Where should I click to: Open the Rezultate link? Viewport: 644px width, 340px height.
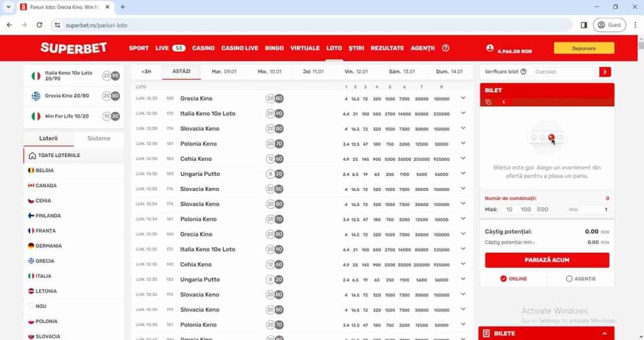pyautogui.click(x=387, y=48)
